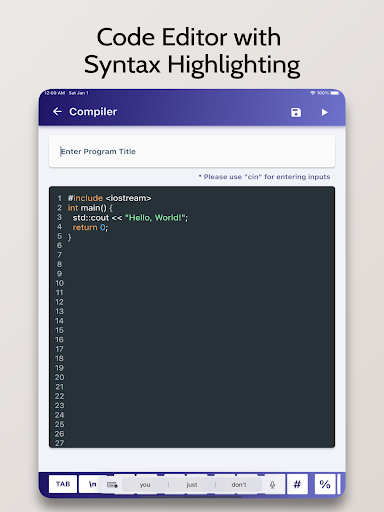Tap the TAB shortcut key
The height and width of the screenshot is (512, 384).
[63, 484]
